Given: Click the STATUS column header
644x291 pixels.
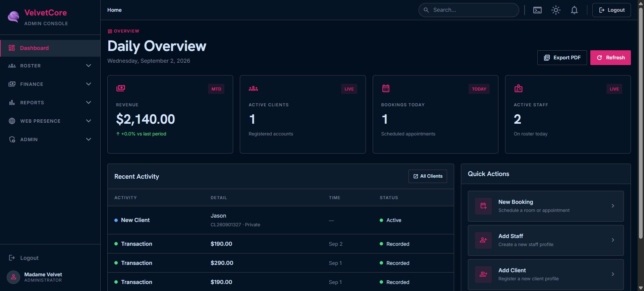Looking at the screenshot, I should [x=389, y=198].
